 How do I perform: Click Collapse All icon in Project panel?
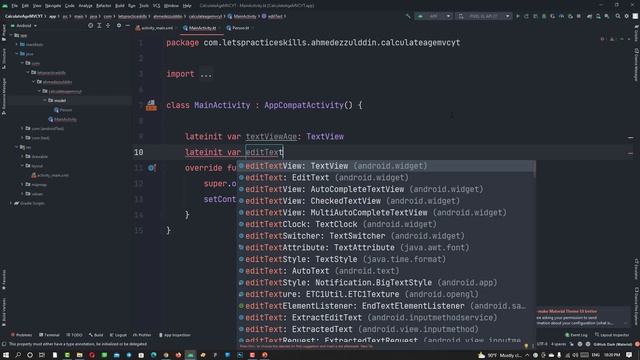coord(108,25)
